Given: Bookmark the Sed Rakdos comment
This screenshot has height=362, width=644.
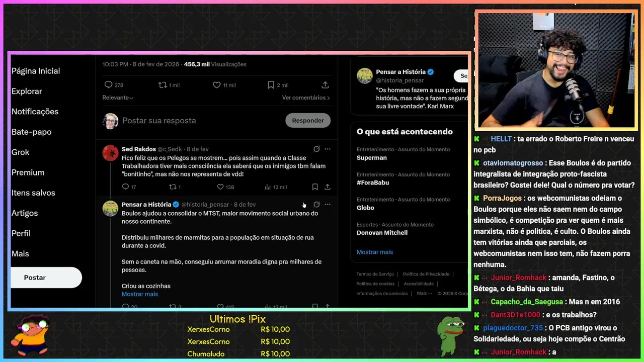Looking at the screenshot, I should point(315,187).
